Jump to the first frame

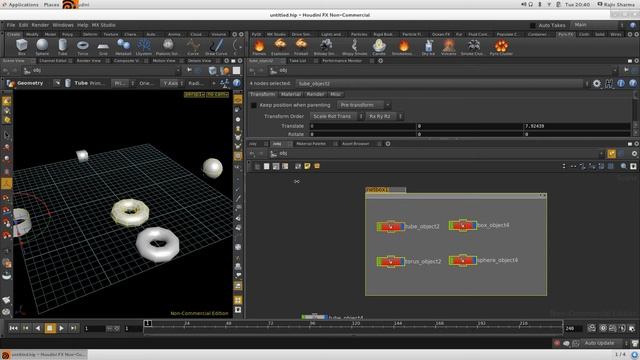tap(13, 328)
